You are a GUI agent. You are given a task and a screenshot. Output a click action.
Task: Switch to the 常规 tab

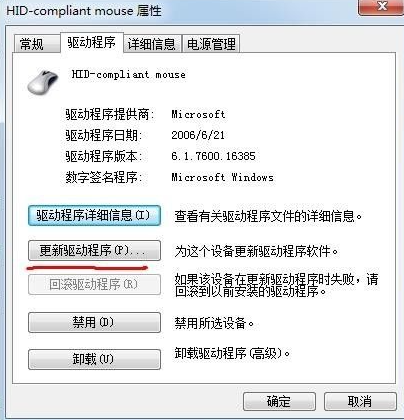[32, 44]
